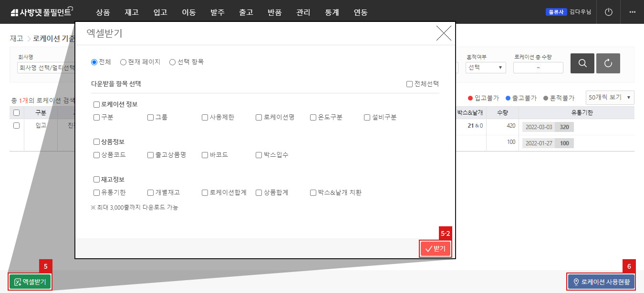This screenshot has width=644, height=293.
Task: Open the ellipsis menu at top right
Action: [633, 12]
